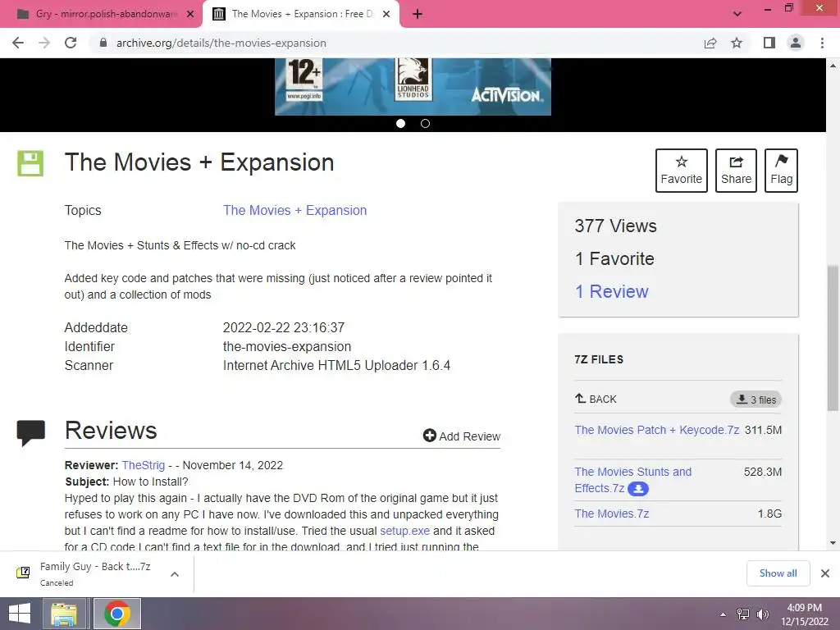The height and width of the screenshot is (630, 840).
Task: Download The Movies Stunts and Effects.7z
Action: [632, 480]
